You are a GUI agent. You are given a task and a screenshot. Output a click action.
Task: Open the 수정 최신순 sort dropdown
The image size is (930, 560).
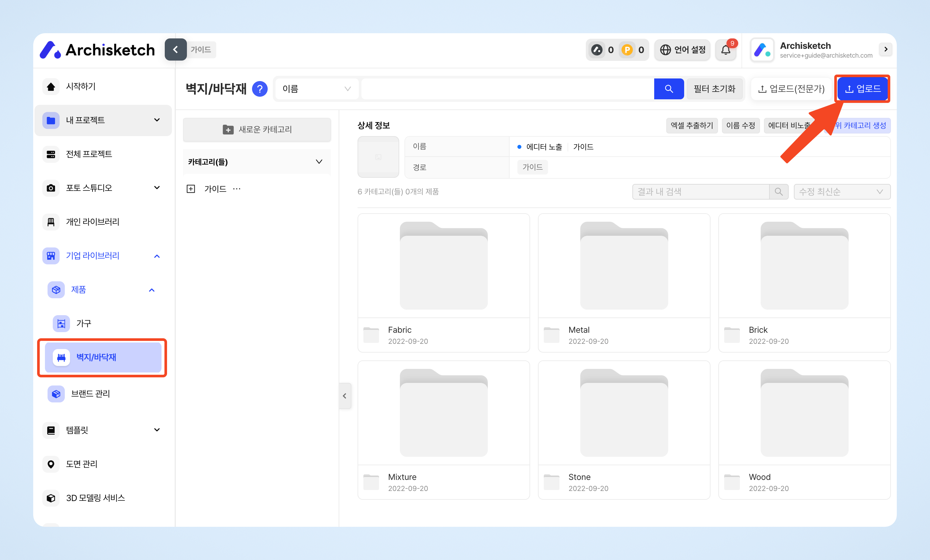tap(842, 192)
